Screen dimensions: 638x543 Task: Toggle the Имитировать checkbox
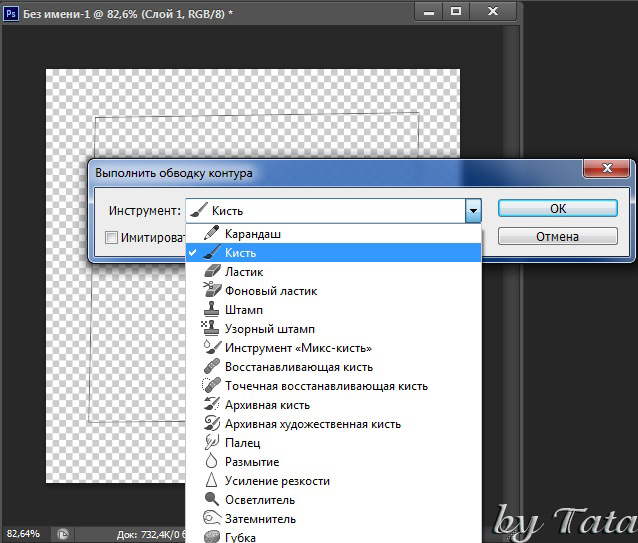[111, 237]
